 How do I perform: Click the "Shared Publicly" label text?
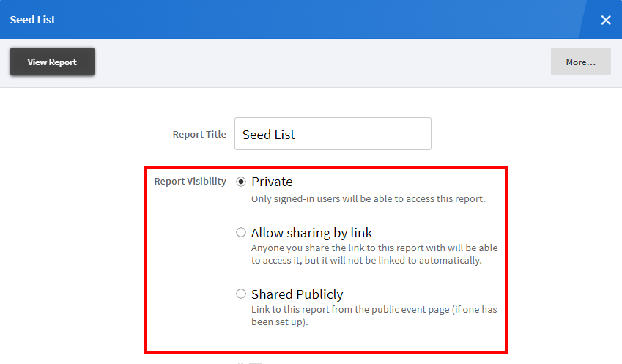(x=297, y=294)
